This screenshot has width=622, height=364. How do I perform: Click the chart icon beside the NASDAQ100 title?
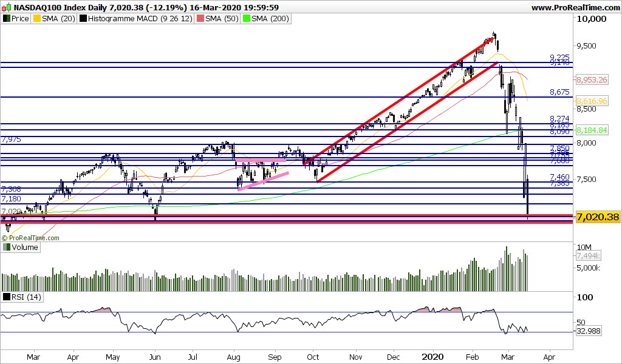coord(6,7)
